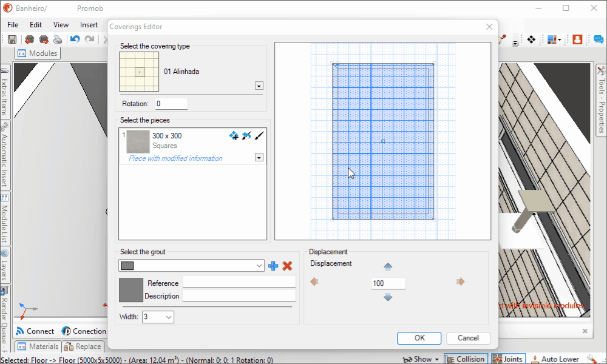This screenshot has height=364, width=607.
Task: Open the View menu
Action: click(61, 25)
